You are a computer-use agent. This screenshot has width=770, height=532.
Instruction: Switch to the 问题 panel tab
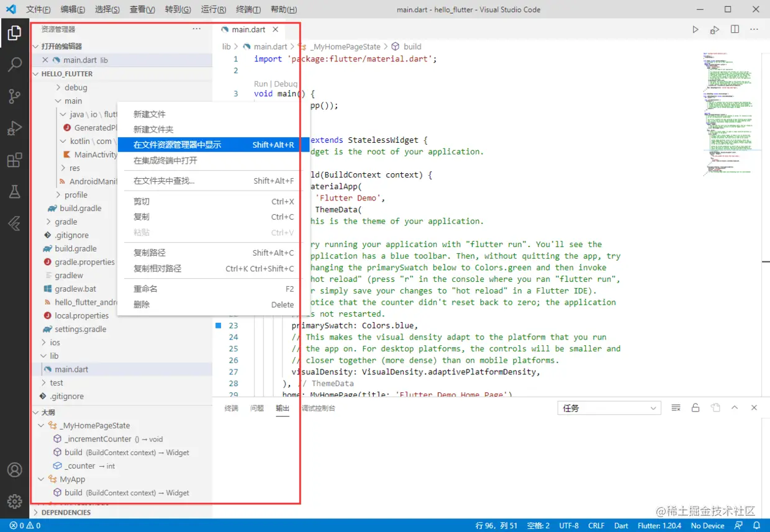pos(257,408)
